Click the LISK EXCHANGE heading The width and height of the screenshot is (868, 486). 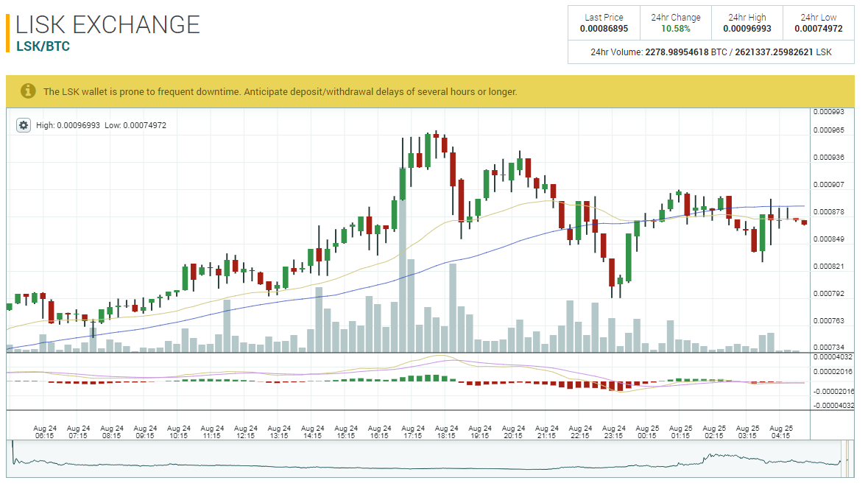click(107, 25)
